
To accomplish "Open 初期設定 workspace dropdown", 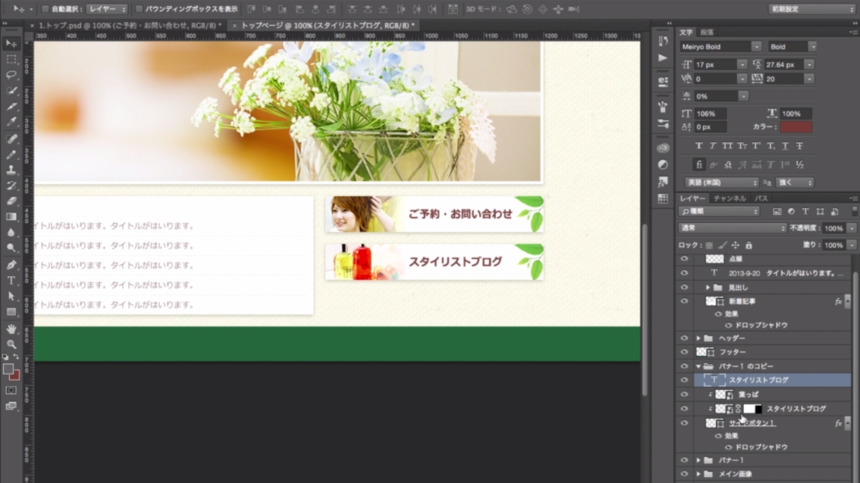I will coord(811,9).
